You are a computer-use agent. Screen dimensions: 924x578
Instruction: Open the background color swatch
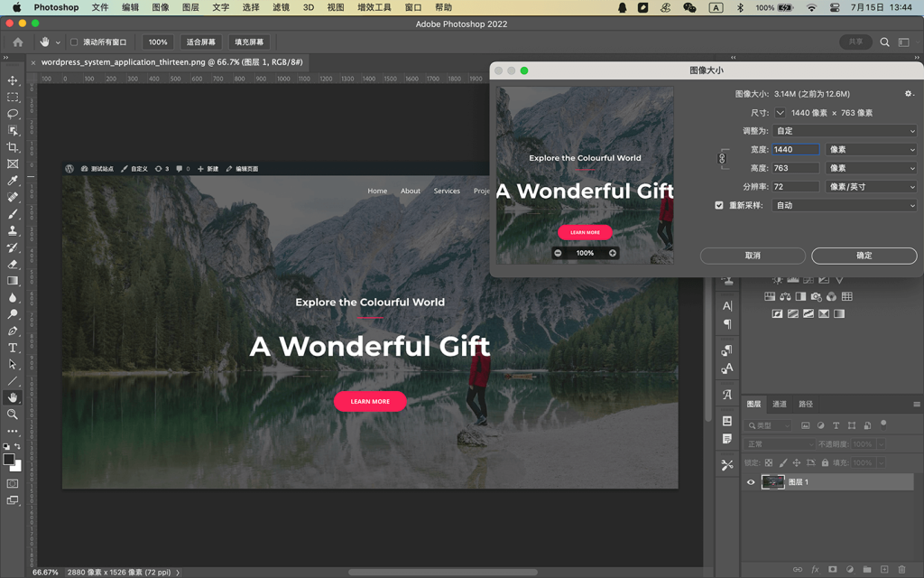17,467
